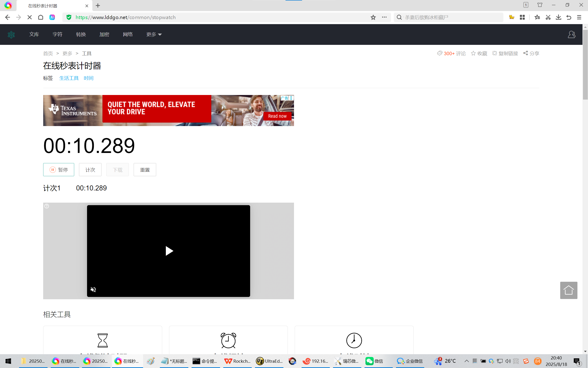Open address bar three-dots menu
The height and width of the screenshot is (368, 588).
click(x=384, y=17)
